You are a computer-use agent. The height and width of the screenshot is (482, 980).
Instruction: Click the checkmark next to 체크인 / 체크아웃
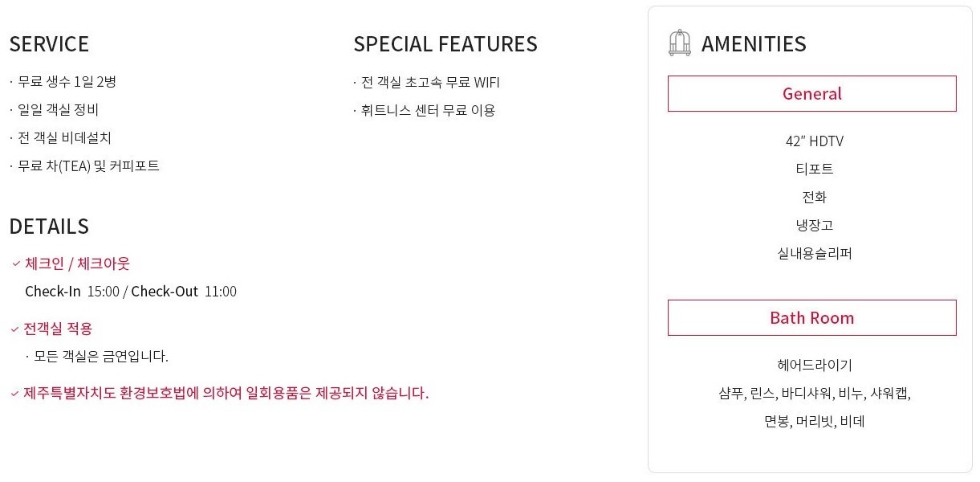click(x=16, y=263)
